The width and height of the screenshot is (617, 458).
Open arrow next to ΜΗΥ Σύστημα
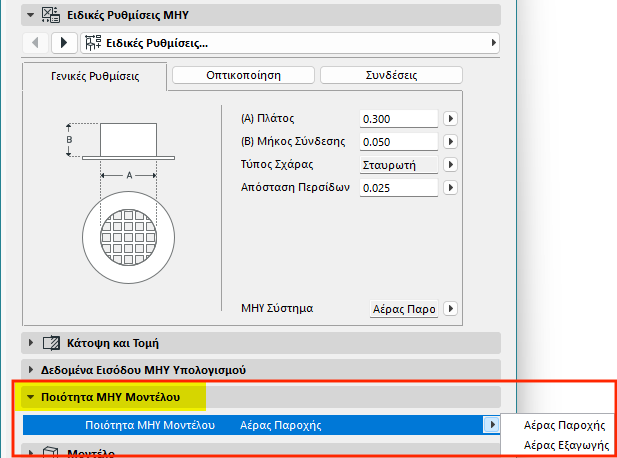point(451,308)
